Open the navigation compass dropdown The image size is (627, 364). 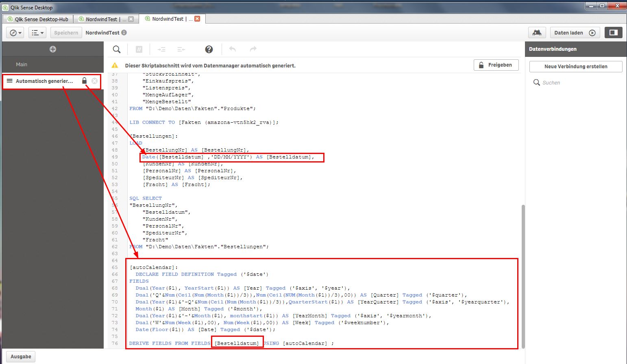15,32
